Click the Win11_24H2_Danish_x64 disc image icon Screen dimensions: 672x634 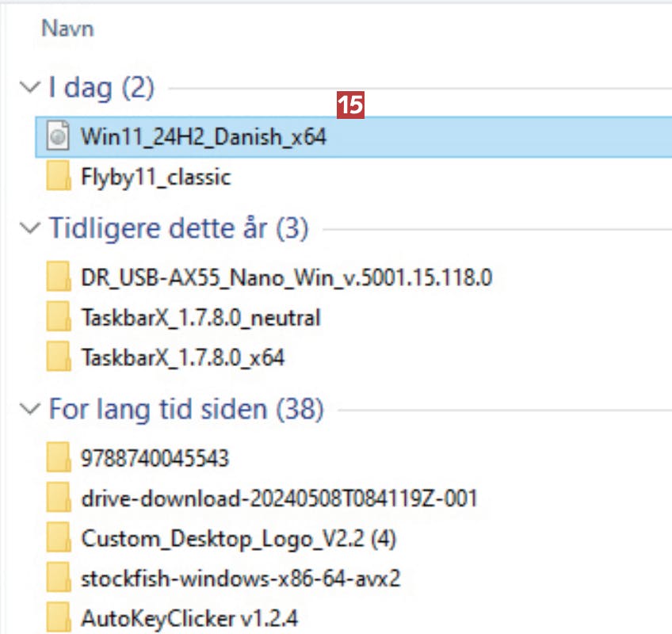point(58,137)
